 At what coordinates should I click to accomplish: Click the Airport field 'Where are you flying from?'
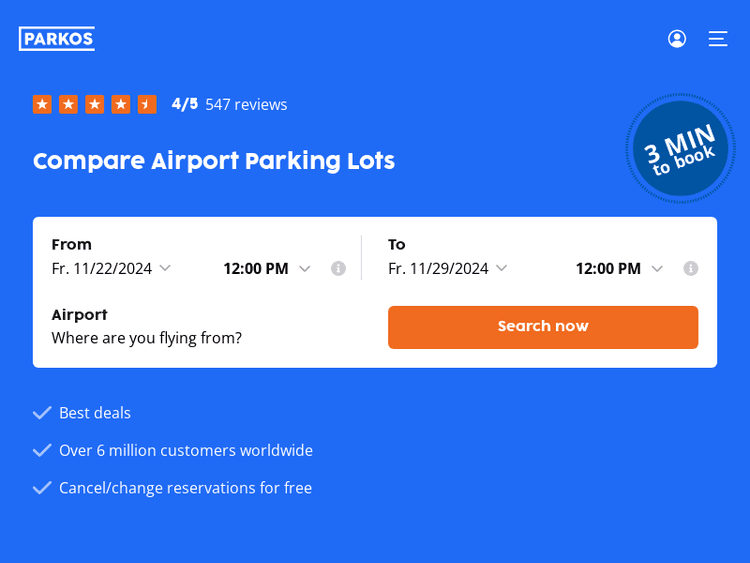tap(147, 338)
